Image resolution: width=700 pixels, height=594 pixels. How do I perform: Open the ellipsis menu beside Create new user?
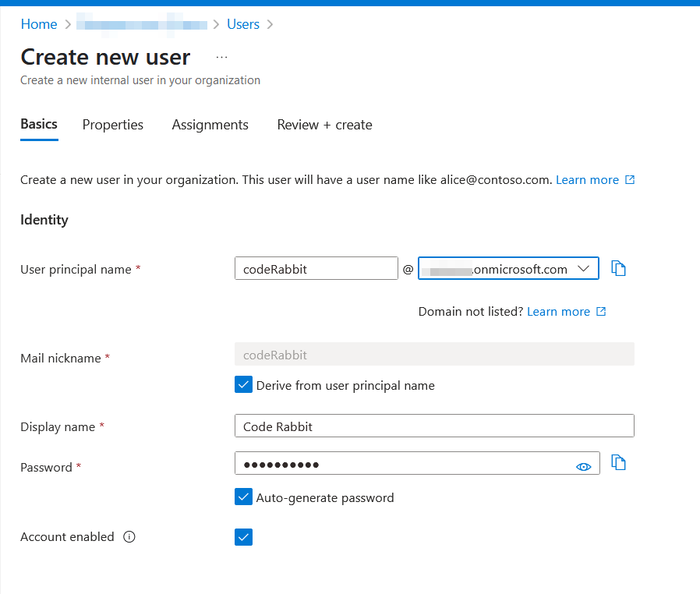222,57
